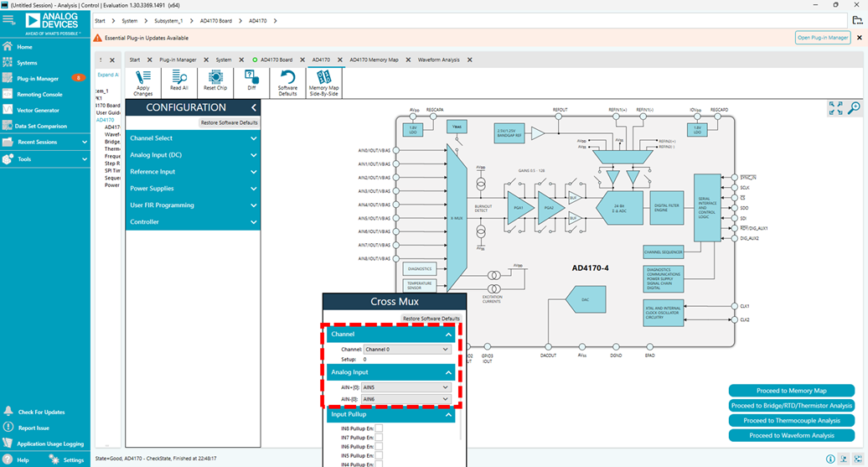Viewport: 868px width, 467px height.
Task: Click the Read All toolbar icon
Action: [x=179, y=80]
